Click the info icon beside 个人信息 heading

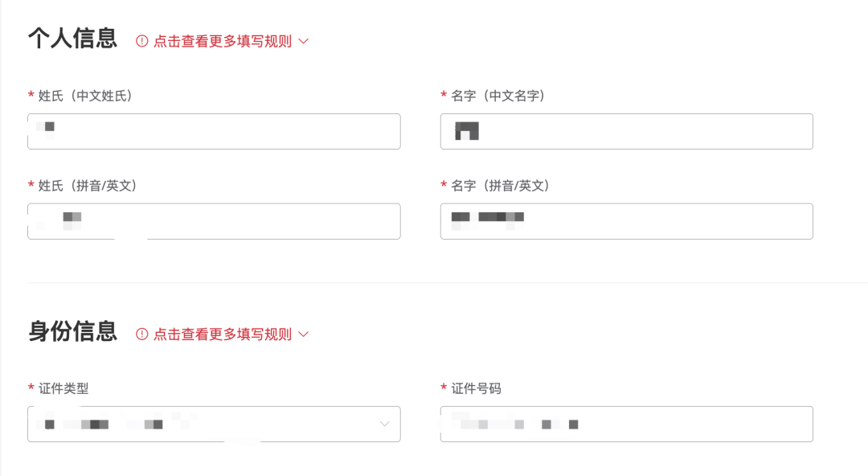coord(141,41)
